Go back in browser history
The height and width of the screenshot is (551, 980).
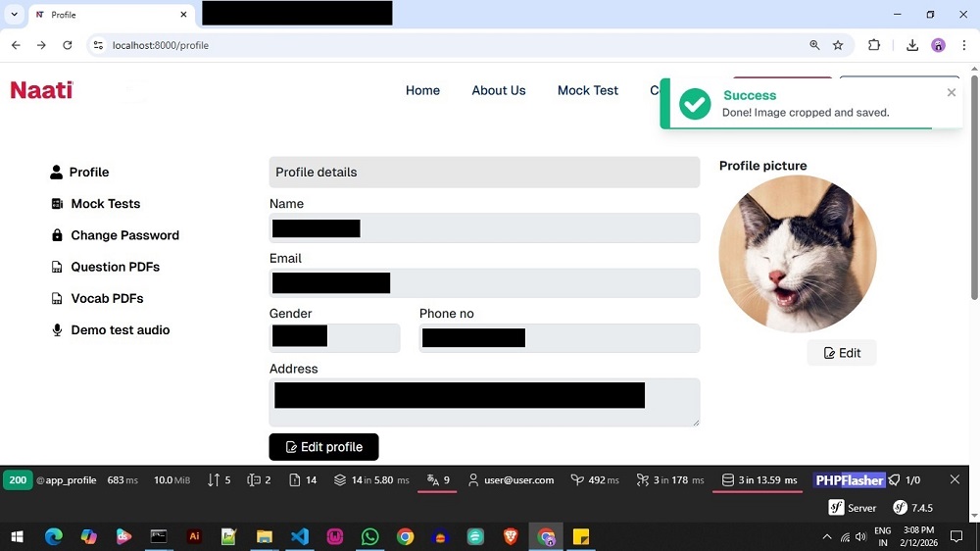point(16,45)
